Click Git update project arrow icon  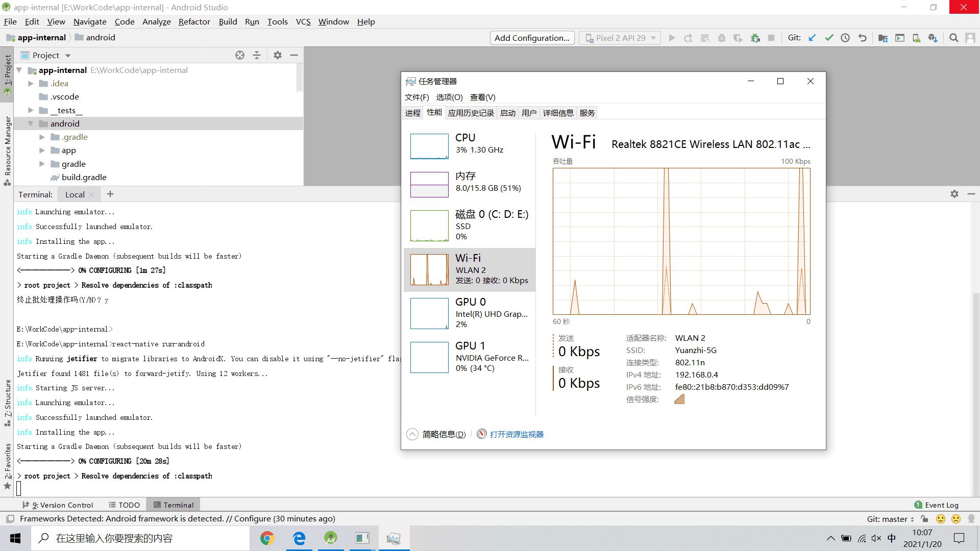tap(812, 38)
